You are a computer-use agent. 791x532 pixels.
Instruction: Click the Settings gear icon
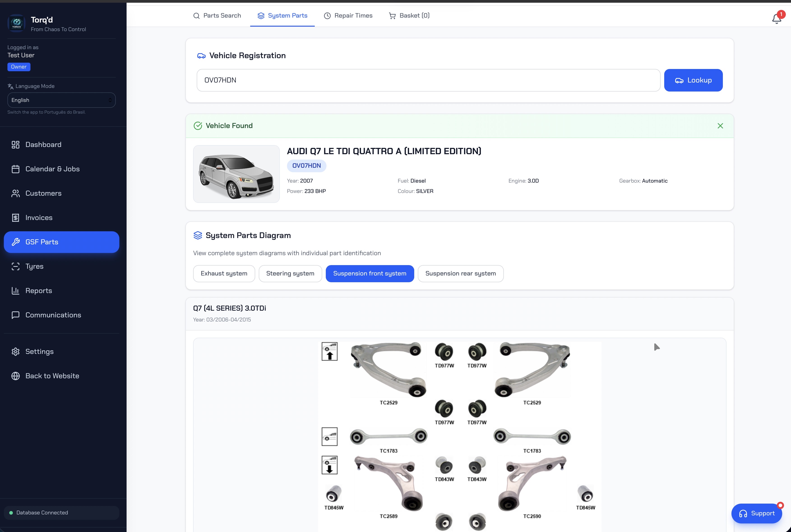(x=16, y=351)
